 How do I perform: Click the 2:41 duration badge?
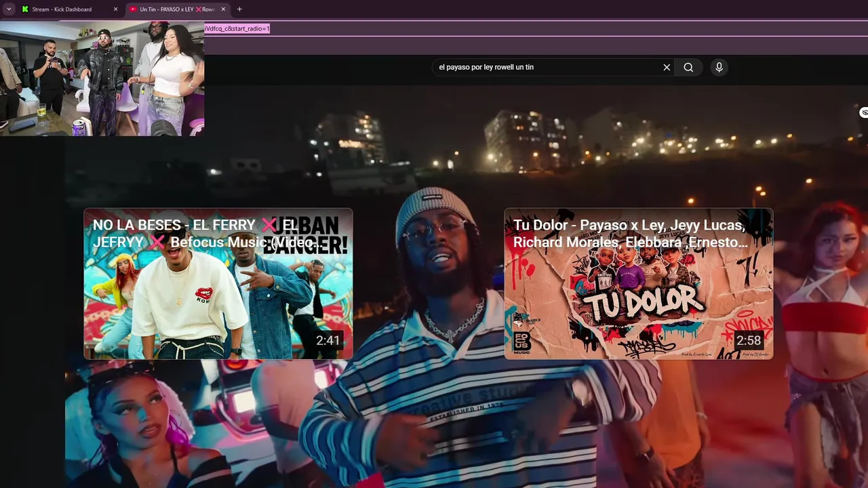pyautogui.click(x=328, y=340)
